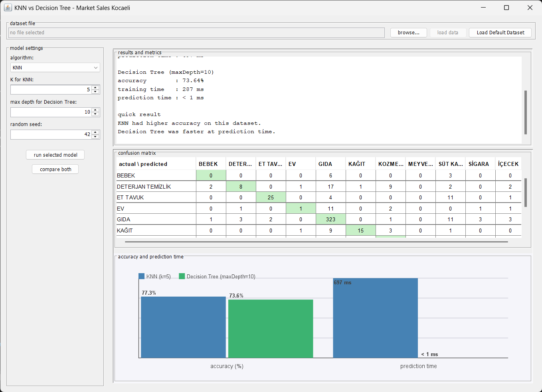This screenshot has width=542, height=392.
Task: Click the blue KNN legend swatch
Action: coord(141,276)
